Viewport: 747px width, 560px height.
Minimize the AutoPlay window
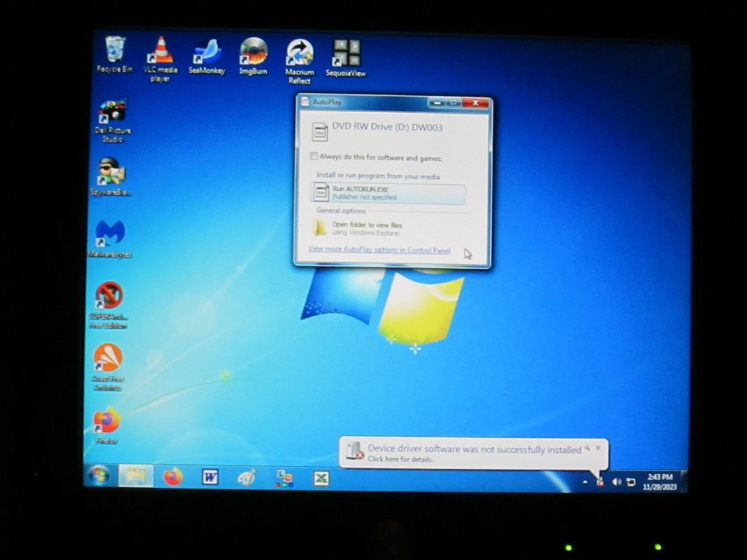coord(438,103)
